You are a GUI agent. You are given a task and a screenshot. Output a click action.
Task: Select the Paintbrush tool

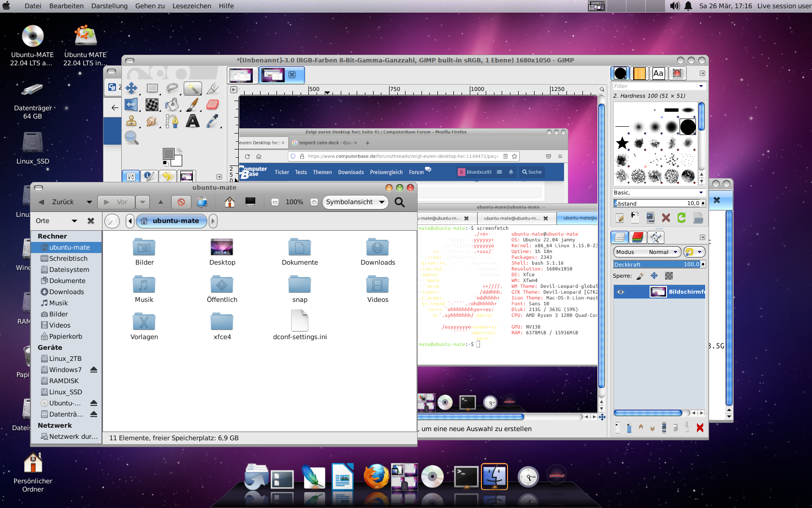tap(192, 105)
